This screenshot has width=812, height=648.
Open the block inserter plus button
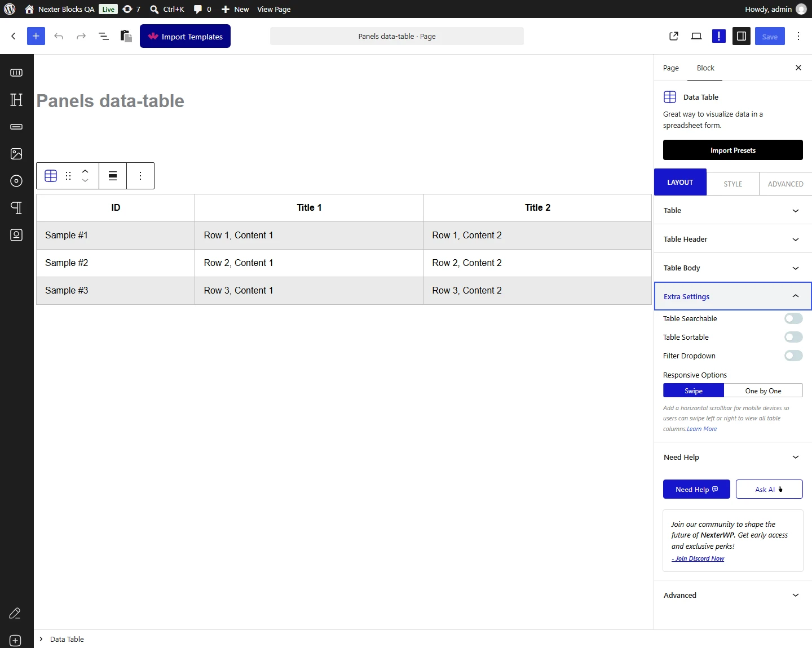coord(36,36)
